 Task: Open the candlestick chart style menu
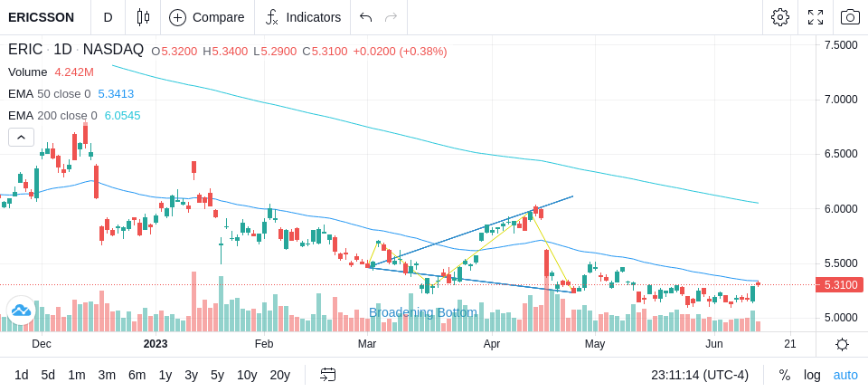[x=143, y=17]
